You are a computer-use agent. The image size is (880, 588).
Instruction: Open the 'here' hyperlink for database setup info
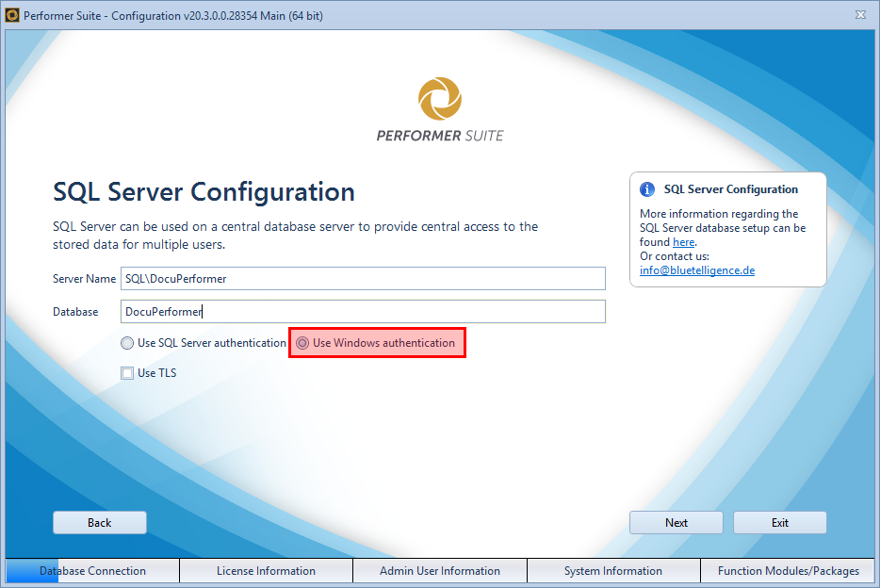click(683, 241)
